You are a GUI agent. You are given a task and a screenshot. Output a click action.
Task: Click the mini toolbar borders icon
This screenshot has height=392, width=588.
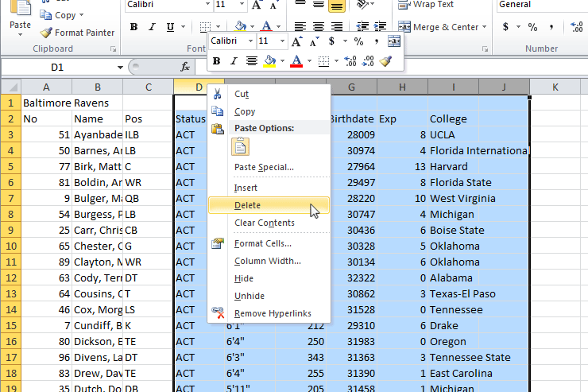(323, 60)
